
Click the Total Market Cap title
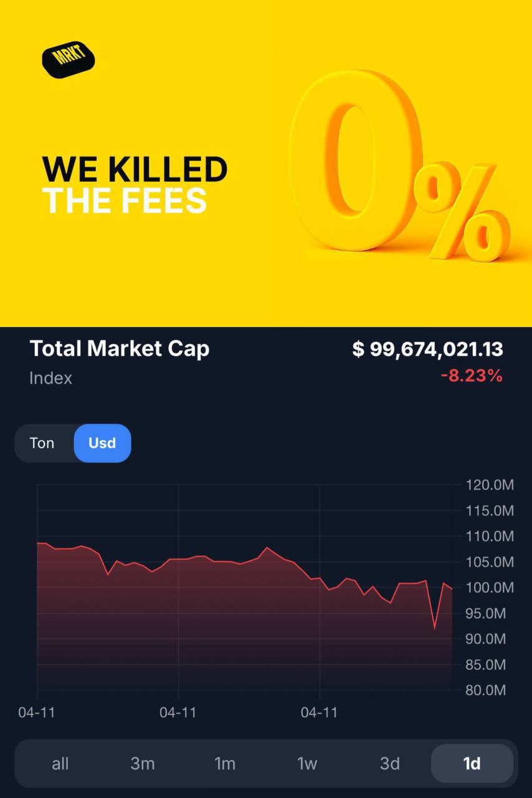[120, 349]
